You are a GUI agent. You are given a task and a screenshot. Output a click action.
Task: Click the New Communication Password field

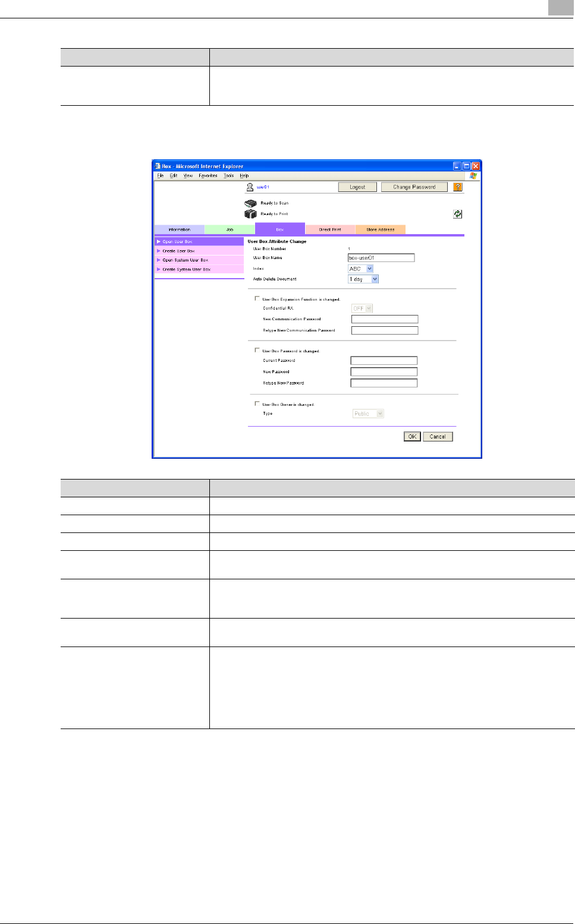point(385,319)
